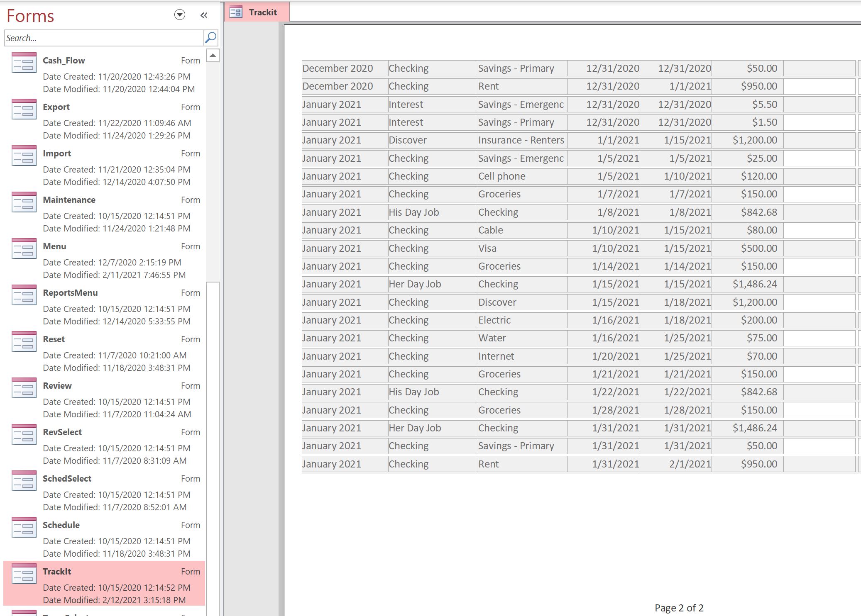Click the ReportsMenu form icon
The image size is (861, 616).
click(x=24, y=295)
